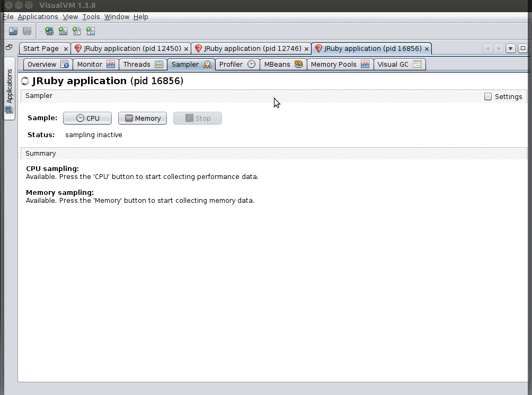Screen dimensions: 532x395
Task: Open the MBeans tab
Action: 283,64
